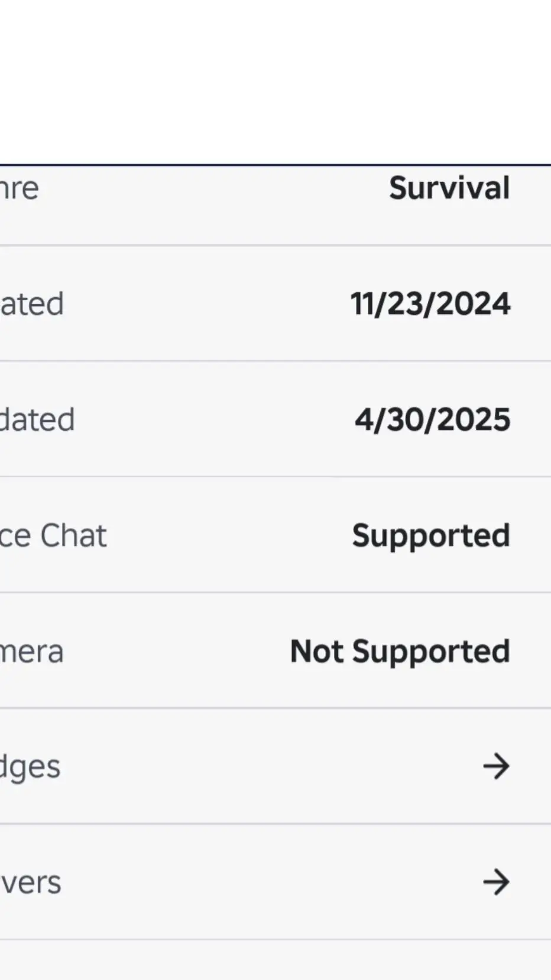
Task: Click the Genre row label
Action: (x=20, y=188)
